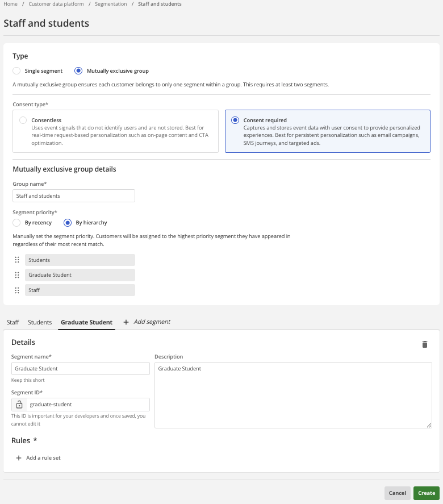Select Mutually exclusive group radio option
Screen dimensions: 443x504
pyautogui.click(x=78, y=70)
